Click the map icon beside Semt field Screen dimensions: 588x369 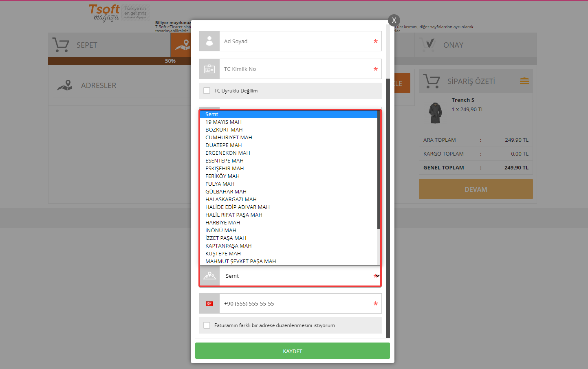tap(209, 276)
